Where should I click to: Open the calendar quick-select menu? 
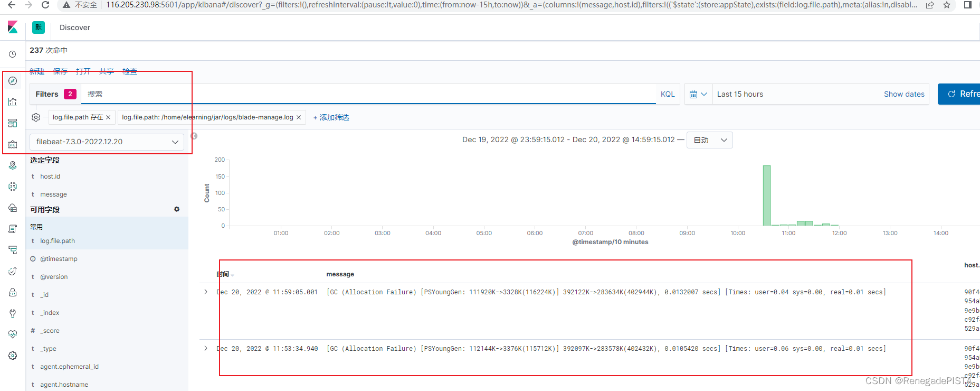[698, 94]
